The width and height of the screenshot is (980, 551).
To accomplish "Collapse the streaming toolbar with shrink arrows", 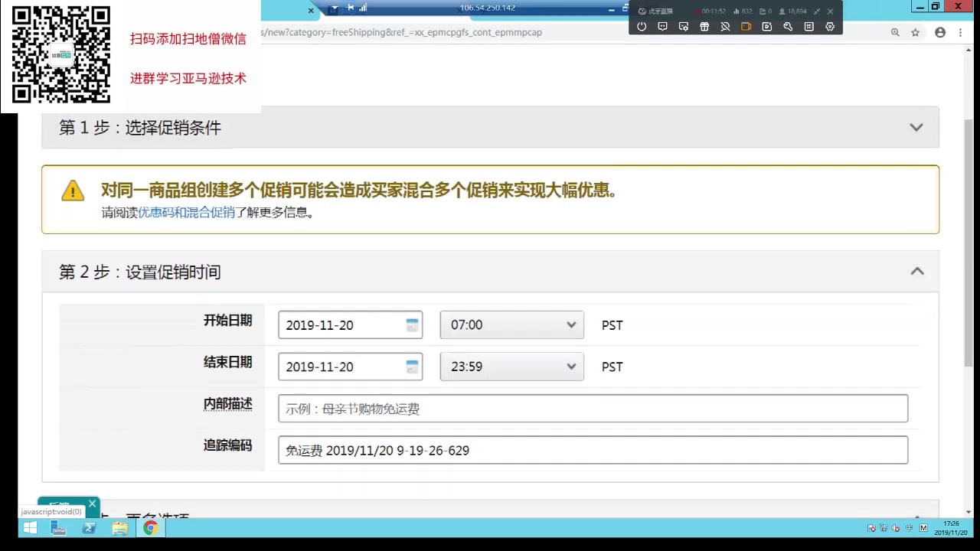I will pyautogui.click(x=817, y=11).
